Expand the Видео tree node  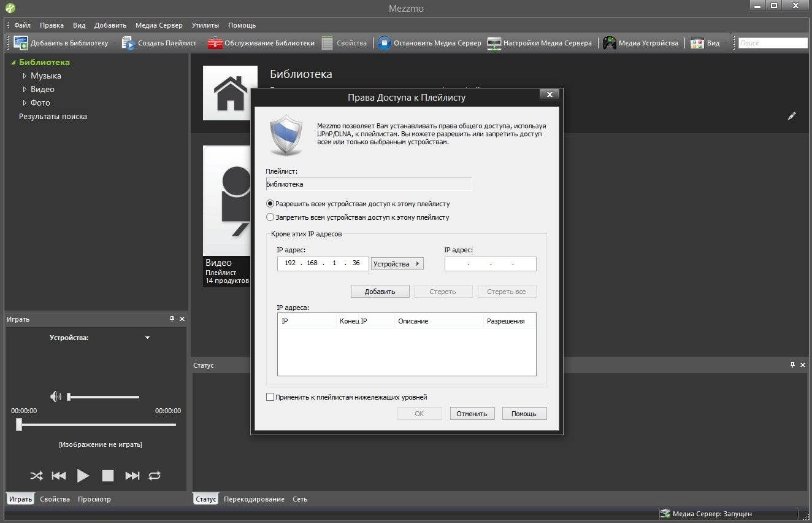pyautogui.click(x=25, y=90)
